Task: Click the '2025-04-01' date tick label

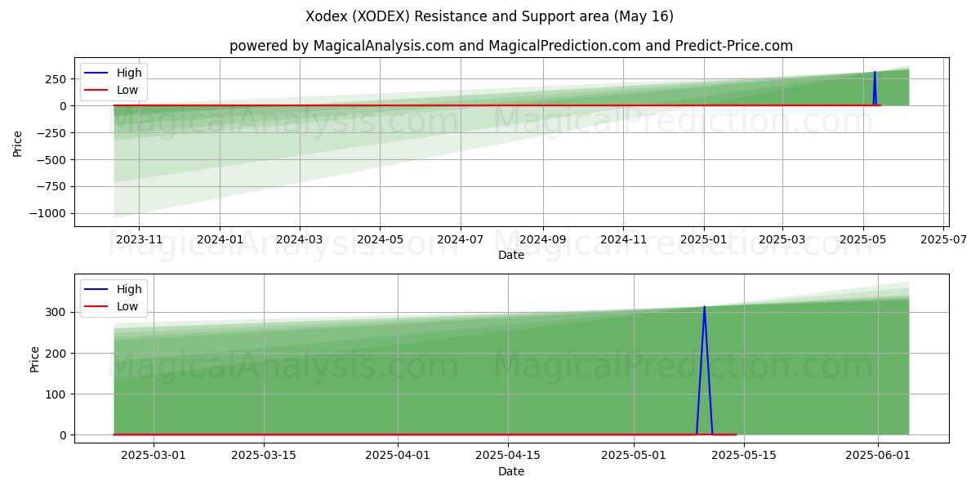Action: [x=398, y=456]
